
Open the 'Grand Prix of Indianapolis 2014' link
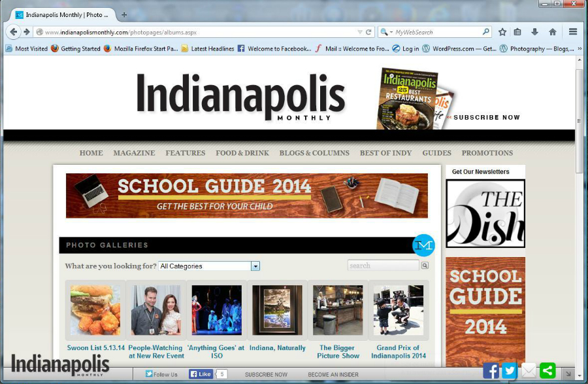tap(399, 352)
